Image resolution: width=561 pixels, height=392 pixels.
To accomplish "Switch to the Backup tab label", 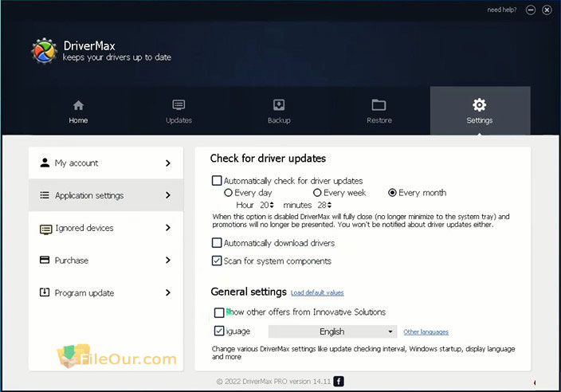I will (x=279, y=120).
